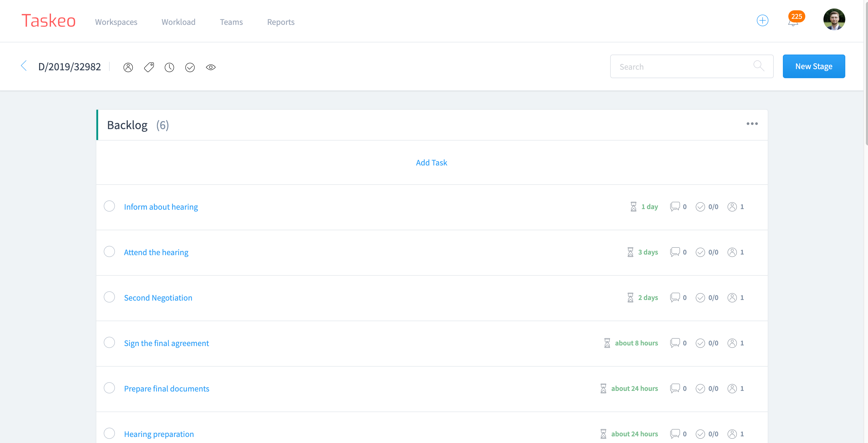
Task: Open comments on Second Negotiation task
Action: [x=675, y=297]
